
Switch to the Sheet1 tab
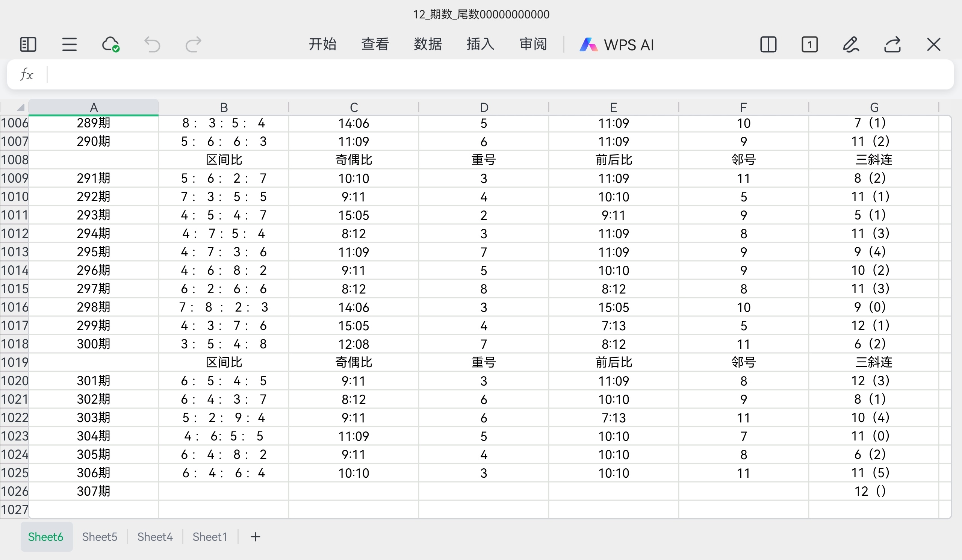pos(210,537)
